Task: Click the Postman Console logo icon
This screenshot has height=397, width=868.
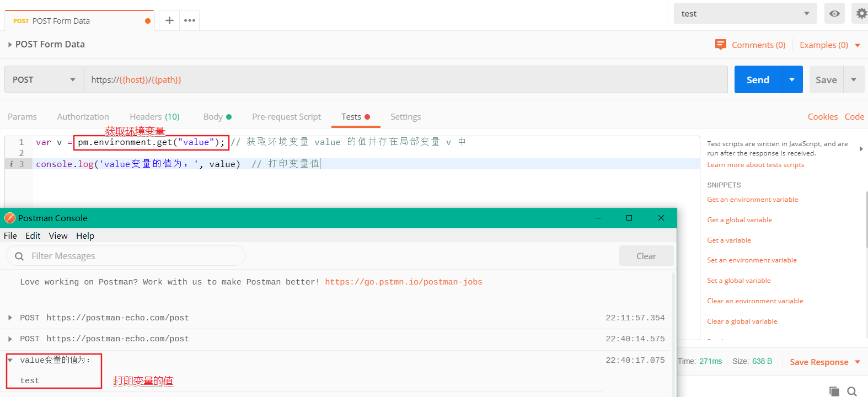Action: pos(10,218)
